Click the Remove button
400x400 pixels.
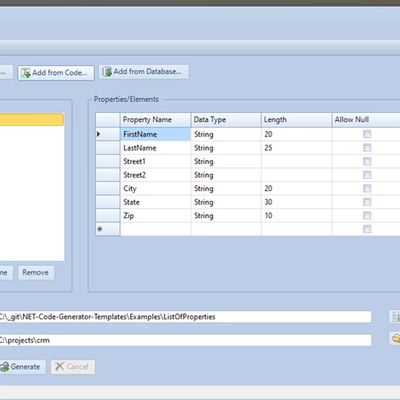pyautogui.click(x=36, y=273)
